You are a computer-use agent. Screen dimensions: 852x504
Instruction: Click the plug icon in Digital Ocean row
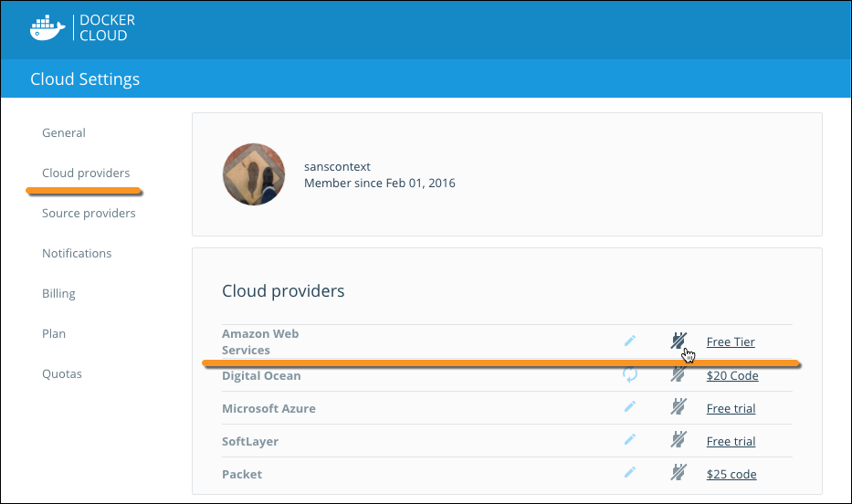(678, 374)
